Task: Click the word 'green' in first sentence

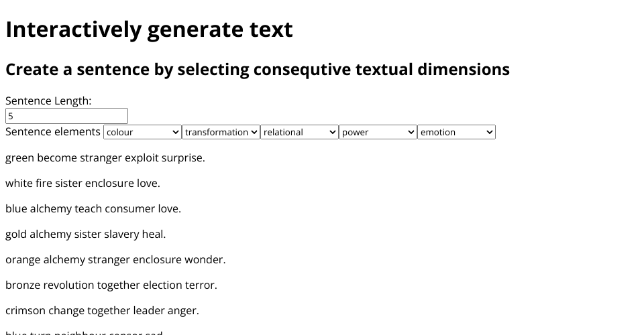Action: [19, 158]
